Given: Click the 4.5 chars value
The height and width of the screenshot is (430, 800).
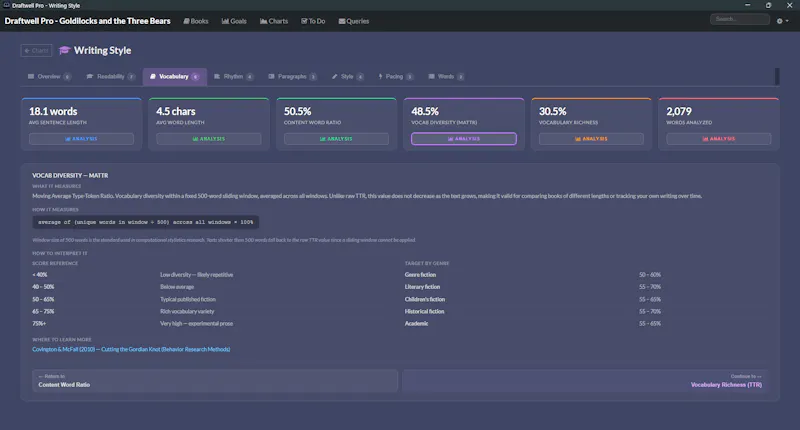Looking at the screenshot, I should pos(176,111).
